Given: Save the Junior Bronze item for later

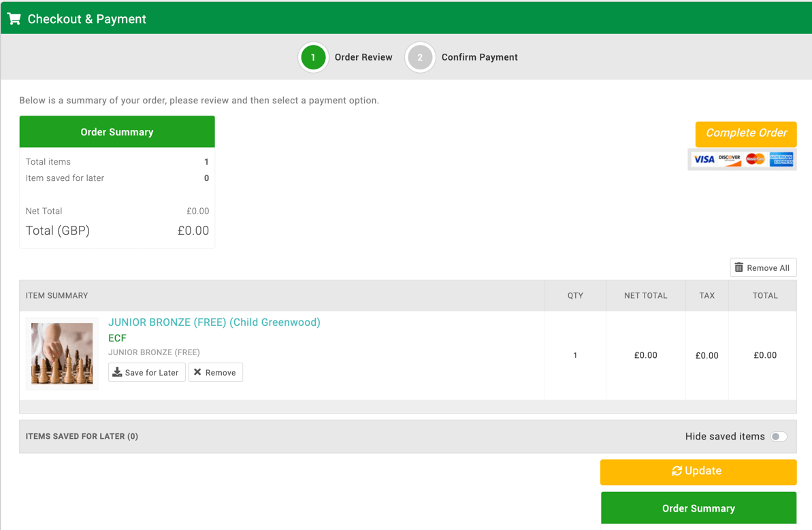Looking at the screenshot, I should tap(146, 372).
